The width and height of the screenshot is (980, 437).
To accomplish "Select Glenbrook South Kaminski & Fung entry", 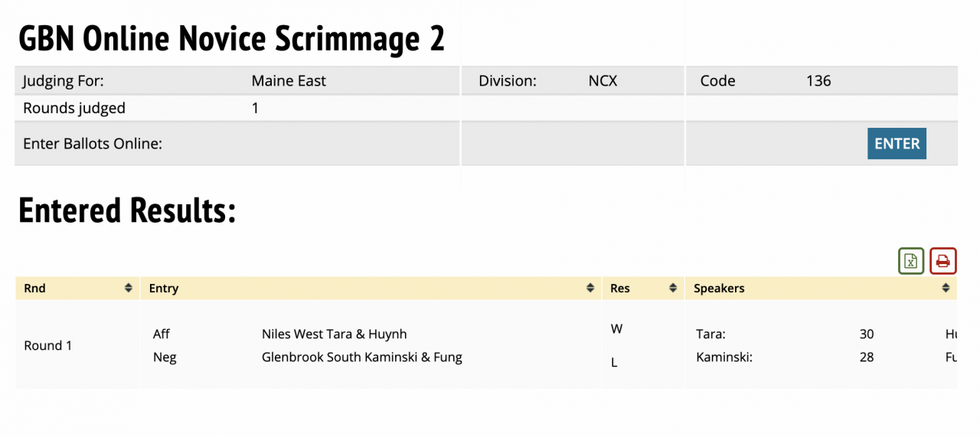I will pos(361,357).
